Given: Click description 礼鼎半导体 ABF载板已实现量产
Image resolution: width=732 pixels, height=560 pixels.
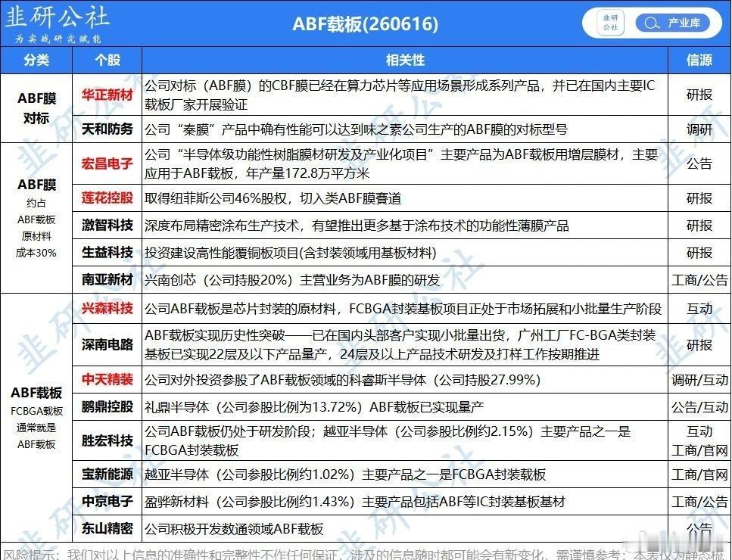Looking at the screenshot, I should [x=313, y=407].
